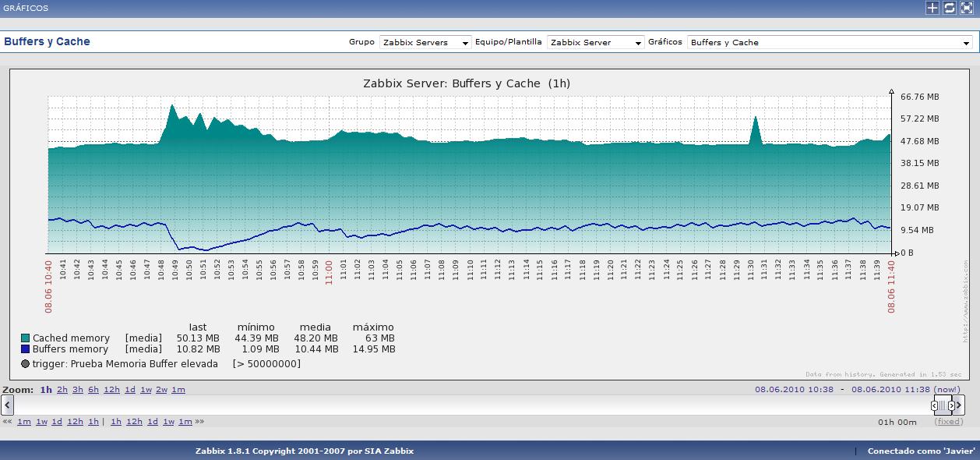Click the Cached memory legend color box
980x460 pixels.
(26, 338)
